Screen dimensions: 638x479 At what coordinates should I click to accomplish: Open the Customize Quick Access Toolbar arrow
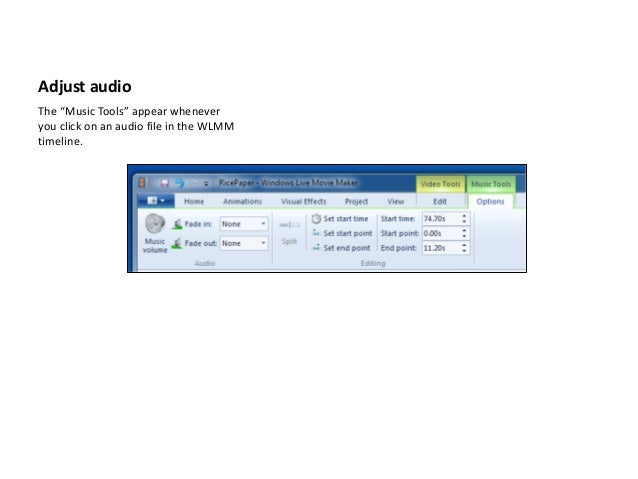206,184
